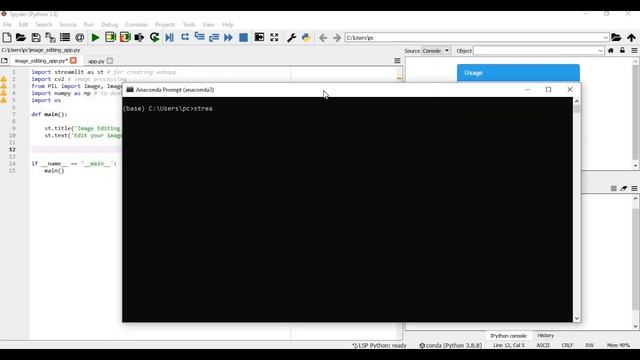Open the Projects menu
Viewport: 640px width, 360px height.
165,24
